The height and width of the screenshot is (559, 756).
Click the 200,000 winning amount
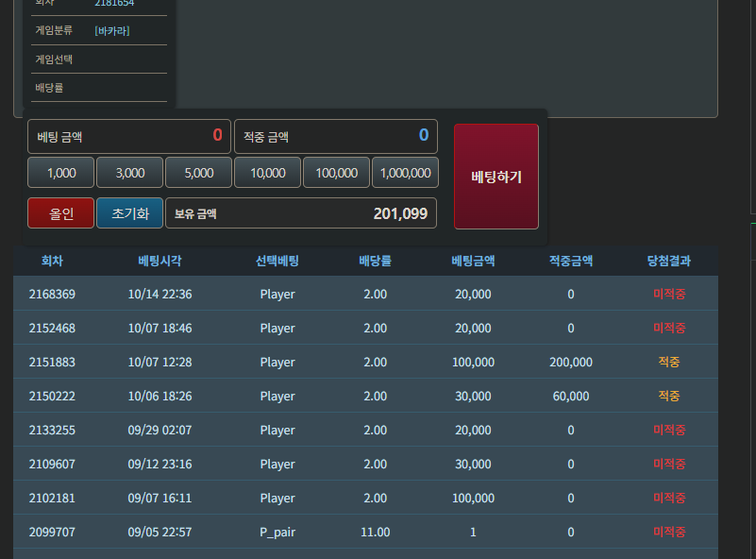pos(571,363)
